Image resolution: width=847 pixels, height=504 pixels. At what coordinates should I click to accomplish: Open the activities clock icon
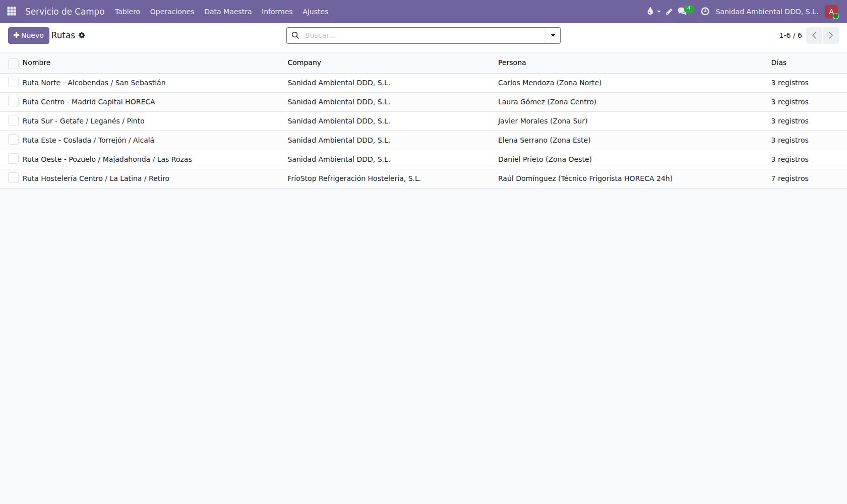click(x=705, y=11)
